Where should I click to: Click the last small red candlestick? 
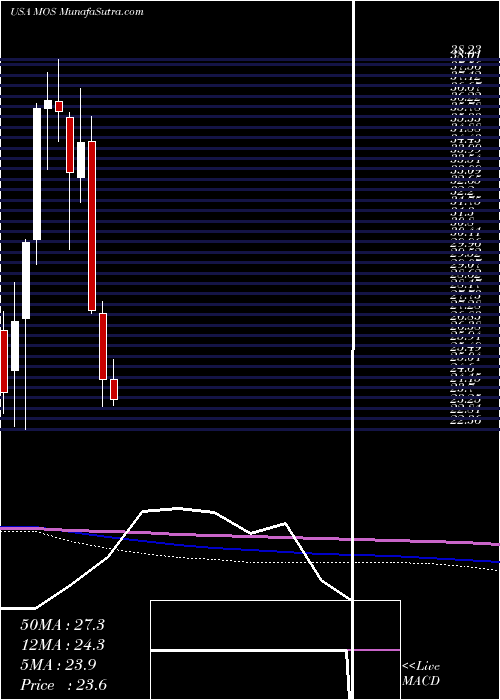(x=114, y=389)
